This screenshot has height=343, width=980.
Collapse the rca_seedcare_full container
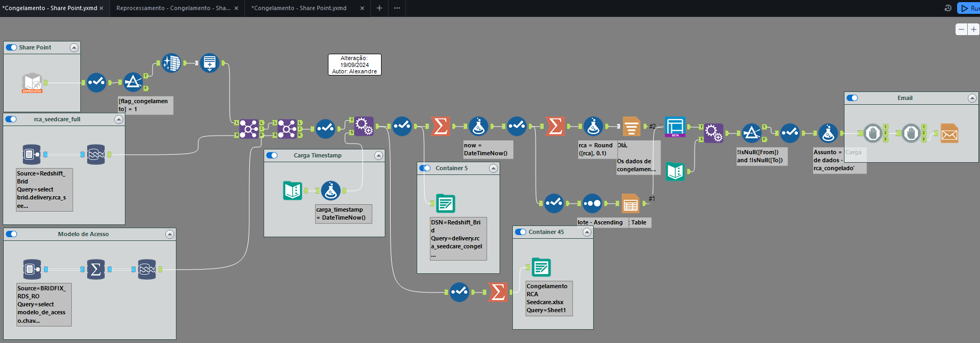tap(119, 119)
